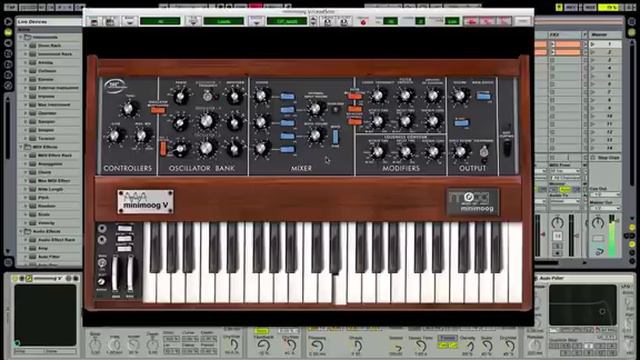Open the Hot-Swap browser icon
This screenshot has height=360, width=640.
point(8,85)
